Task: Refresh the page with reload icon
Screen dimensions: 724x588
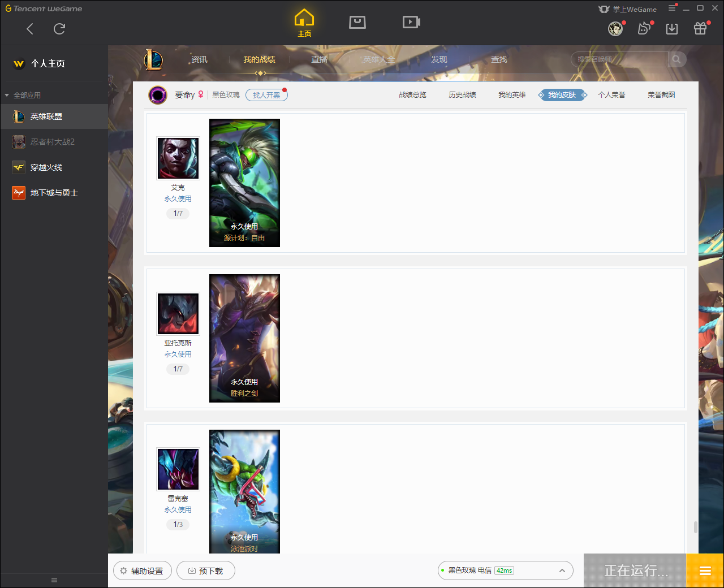Action: click(x=59, y=29)
